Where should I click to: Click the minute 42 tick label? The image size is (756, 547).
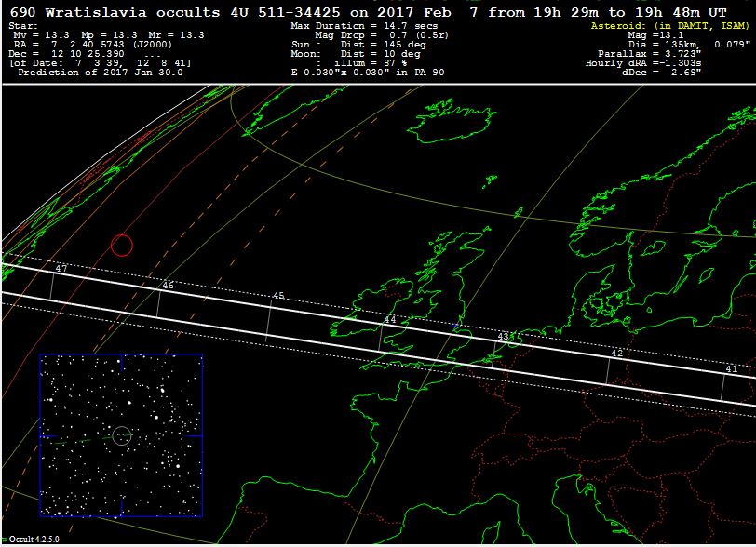tap(616, 354)
